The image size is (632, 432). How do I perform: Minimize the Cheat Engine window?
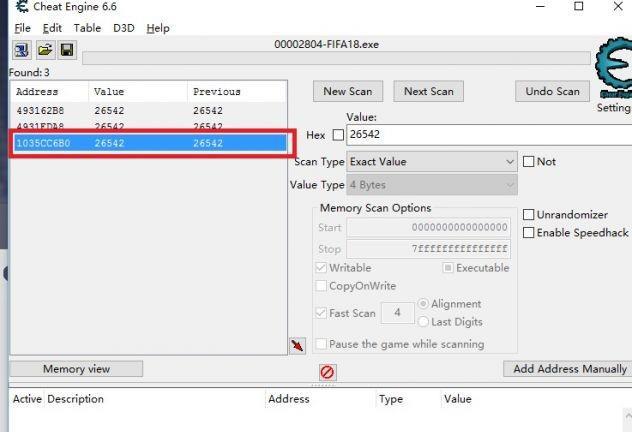click(x=541, y=6)
